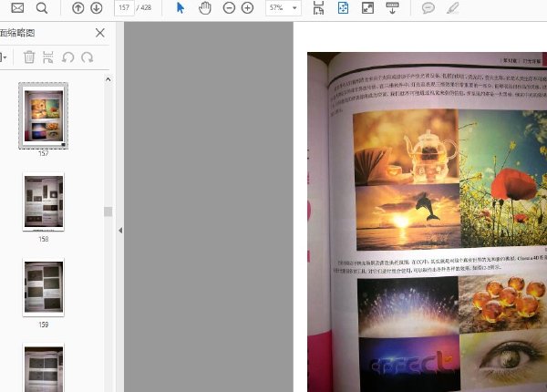Select the highlighter pen tool
The image size is (547, 392).
452,7
